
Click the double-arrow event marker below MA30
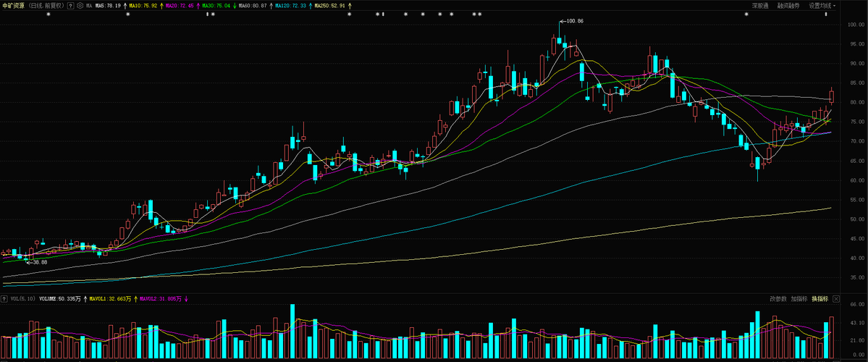208,14
